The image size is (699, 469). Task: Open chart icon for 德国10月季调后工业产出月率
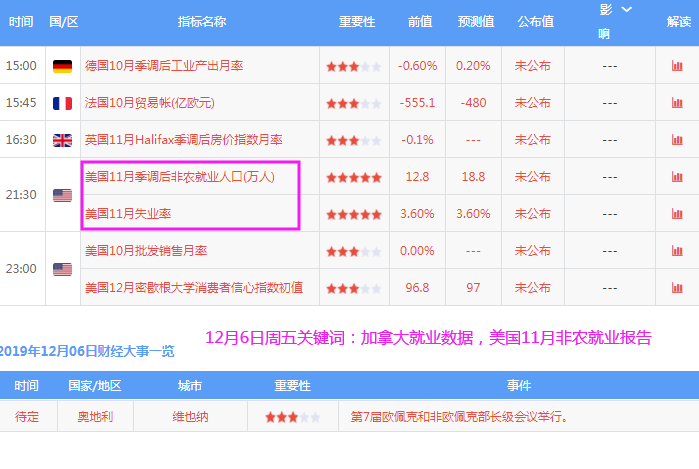point(677,66)
